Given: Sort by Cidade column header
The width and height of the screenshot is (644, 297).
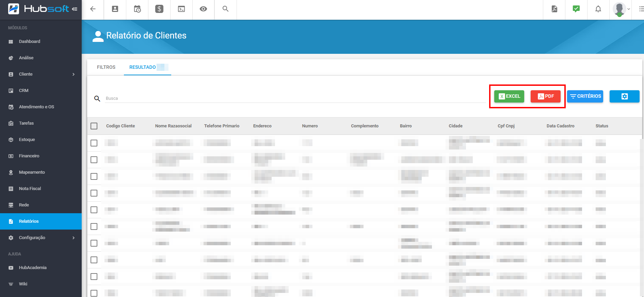Looking at the screenshot, I should (455, 126).
